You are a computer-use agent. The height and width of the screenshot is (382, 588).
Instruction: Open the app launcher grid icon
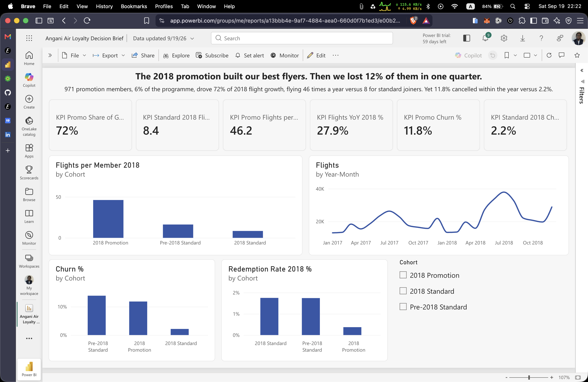pyautogui.click(x=29, y=38)
